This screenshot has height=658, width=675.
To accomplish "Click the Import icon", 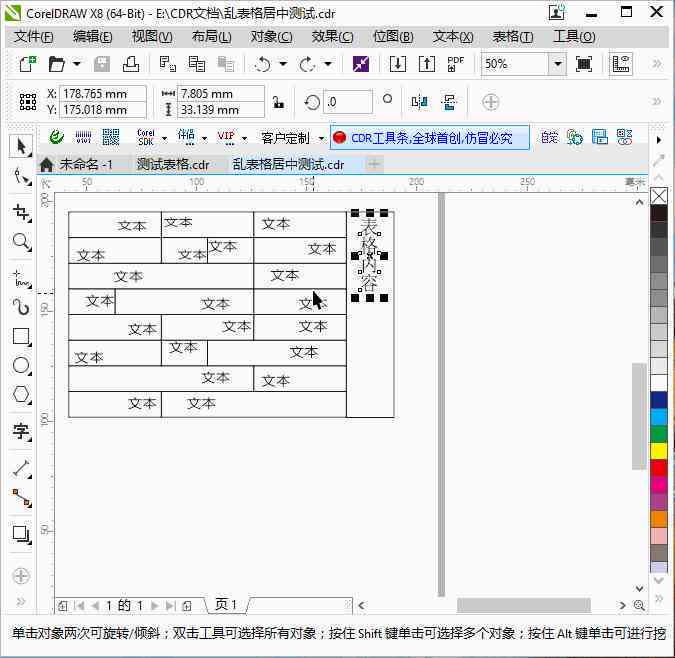I will pyautogui.click(x=397, y=64).
